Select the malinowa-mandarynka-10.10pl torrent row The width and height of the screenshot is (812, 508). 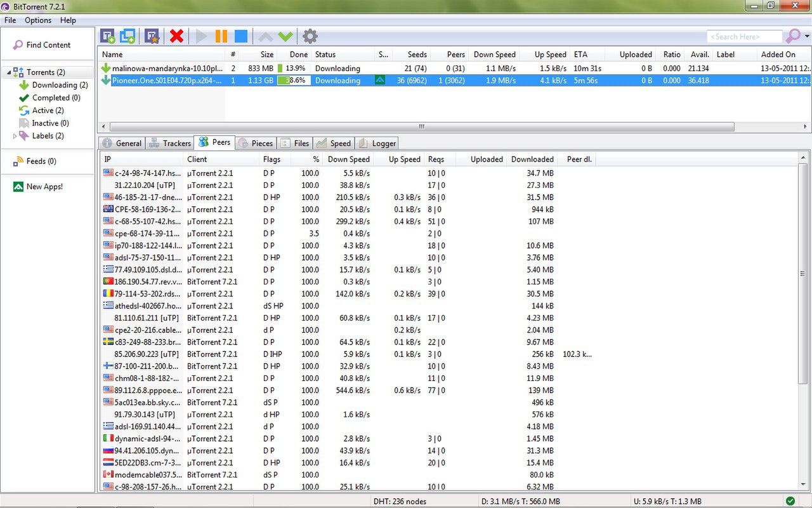coord(455,68)
